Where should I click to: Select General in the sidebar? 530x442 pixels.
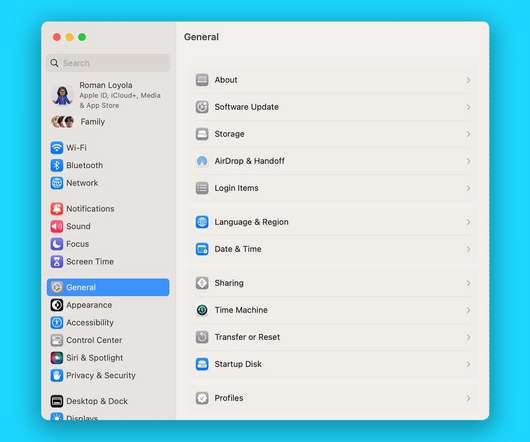point(108,287)
